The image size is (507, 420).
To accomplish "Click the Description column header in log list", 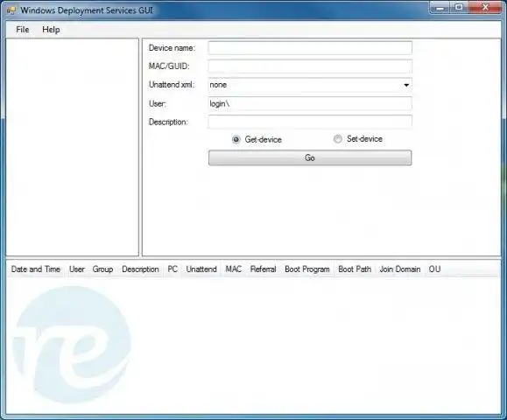I will pos(140,269).
